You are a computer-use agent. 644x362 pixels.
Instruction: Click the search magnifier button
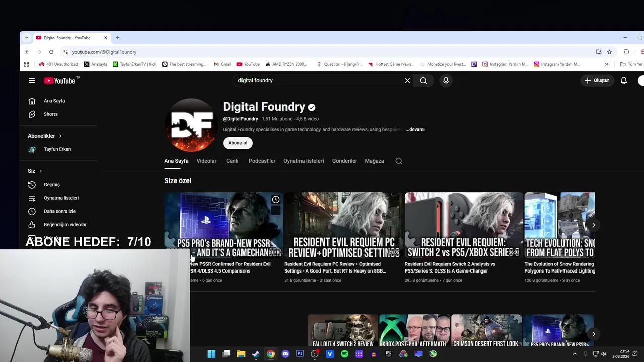(x=423, y=80)
